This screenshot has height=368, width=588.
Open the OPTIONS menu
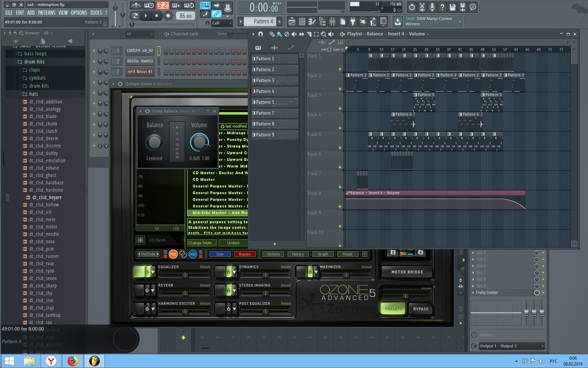(x=79, y=13)
